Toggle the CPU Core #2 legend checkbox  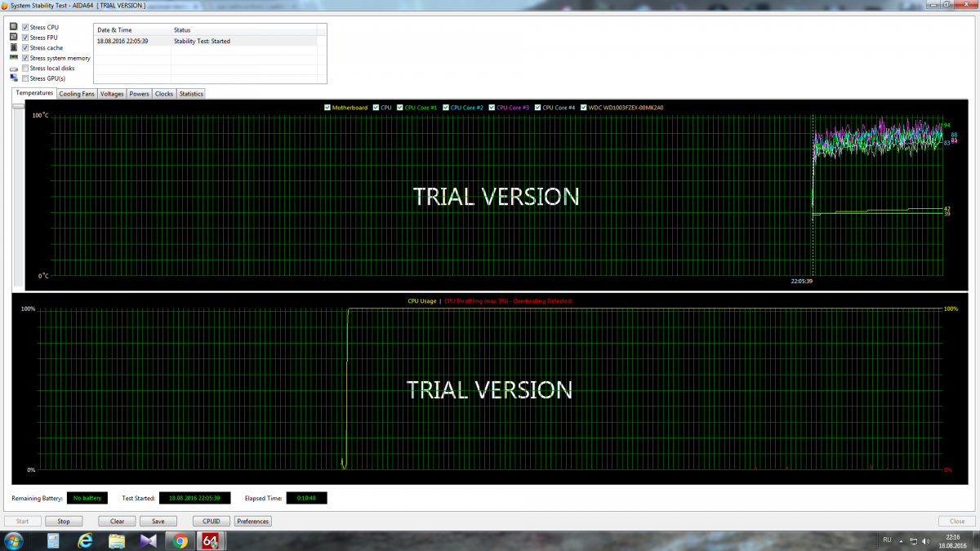(447, 107)
